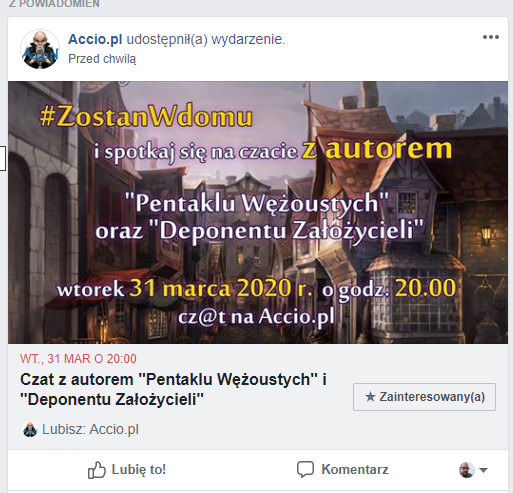
Task: Click the 'Z POWIADOMIEŃ' section header
Action: pos(54,4)
